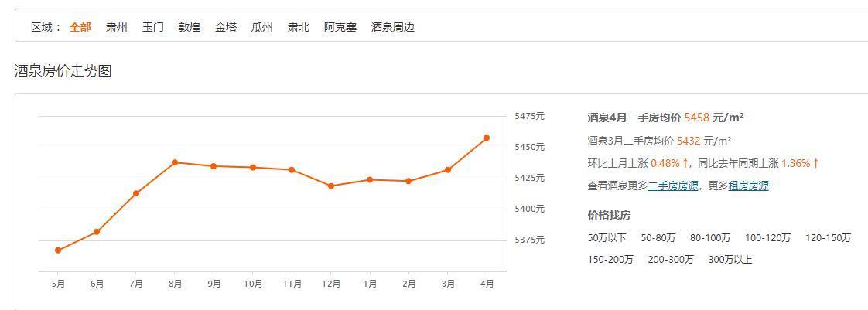
Task: Select the 80-100万 price range
Action: 710,238
